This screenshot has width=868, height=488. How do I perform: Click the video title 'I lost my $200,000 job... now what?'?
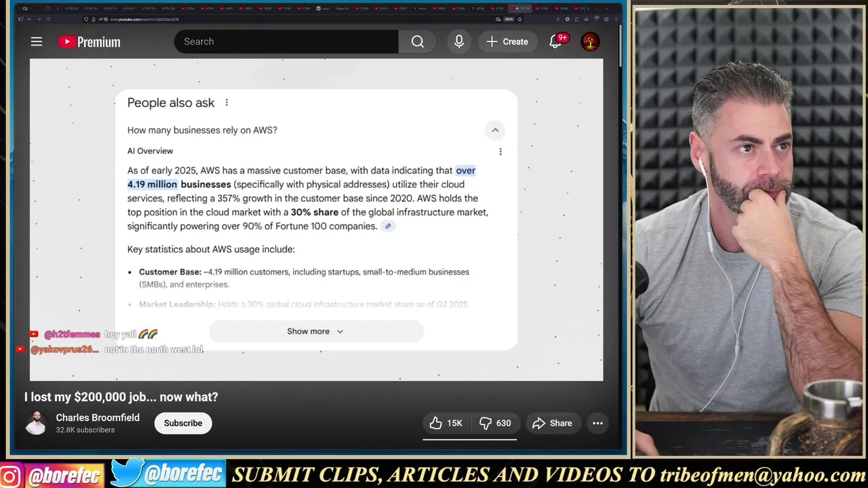[x=121, y=397]
